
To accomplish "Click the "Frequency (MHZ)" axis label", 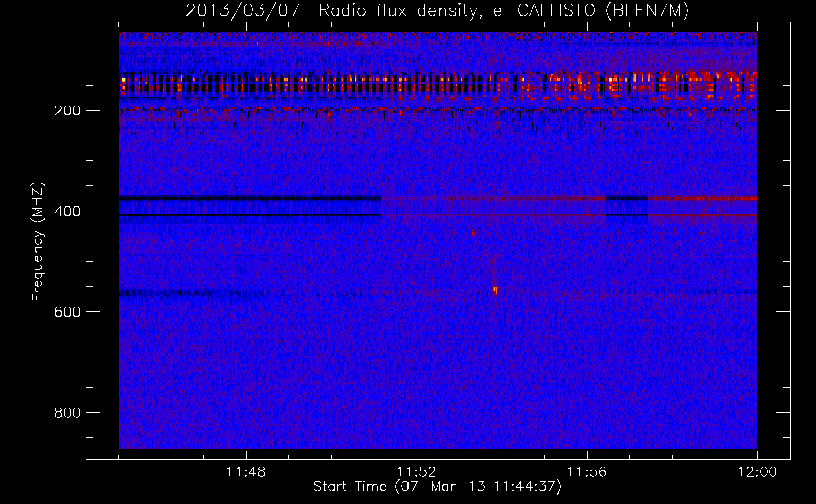I will [38, 242].
